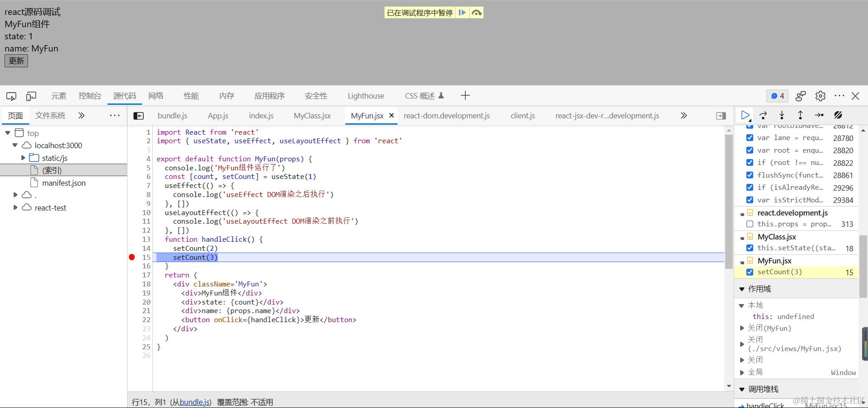Show more navigator tabs chevron
Viewport: 868px width, 408px height.
(81, 116)
